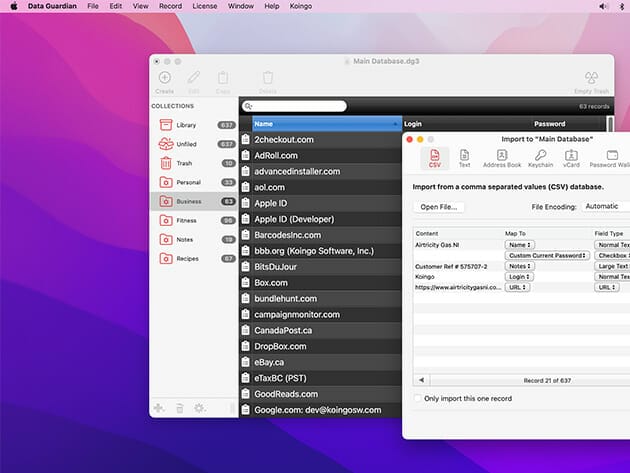Image resolution: width=630 pixels, height=473 pixels.
Task: Open the Record menu in menu bar
Action: click(170, 6)
